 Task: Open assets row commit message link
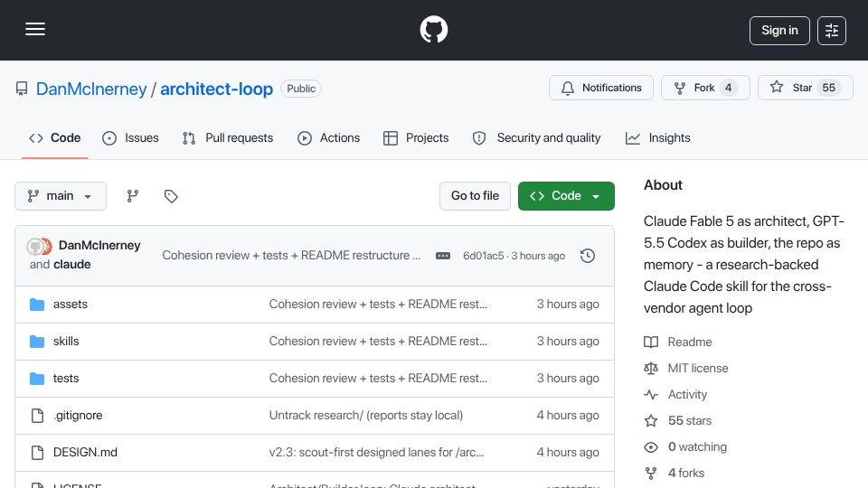point(378,305)
